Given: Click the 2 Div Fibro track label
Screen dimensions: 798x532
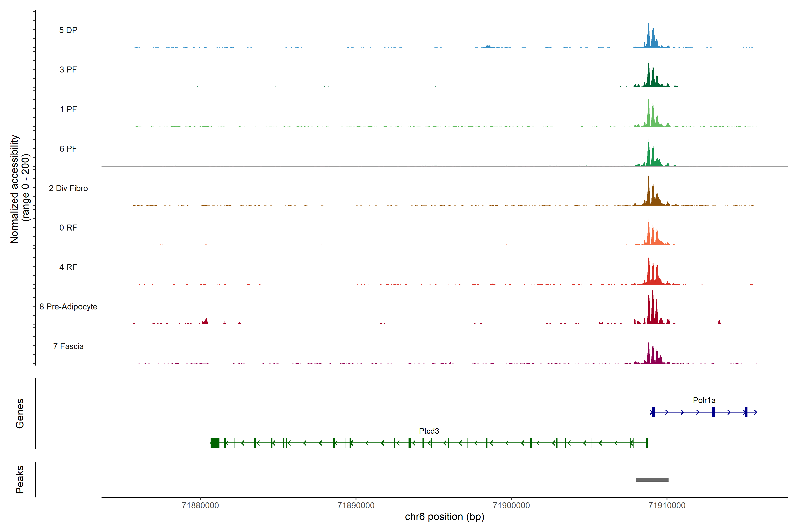Looking at the screenshot, I should pos(68,188).
